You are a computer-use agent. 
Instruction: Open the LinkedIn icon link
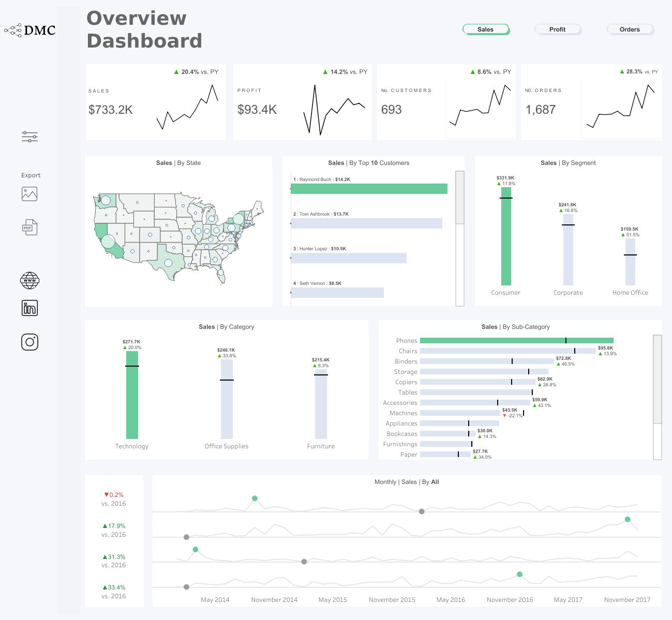[x=29, y=308]
